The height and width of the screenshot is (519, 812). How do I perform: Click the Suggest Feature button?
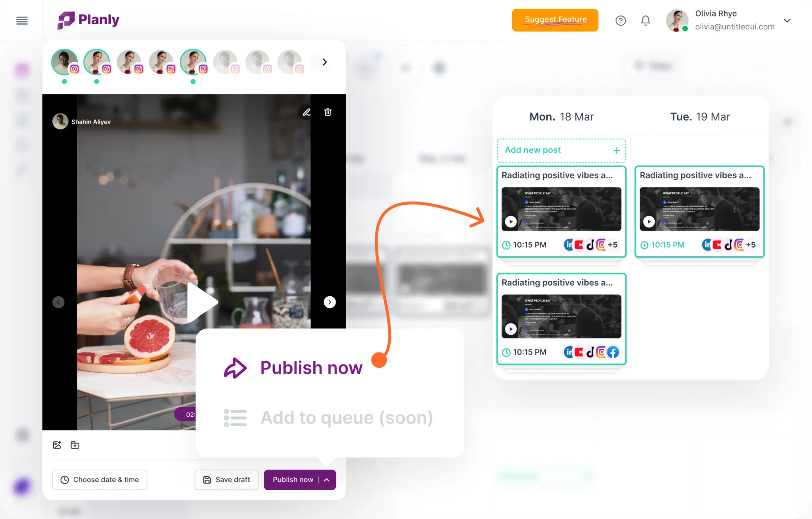pyautogui.click(x=555, y=20)
